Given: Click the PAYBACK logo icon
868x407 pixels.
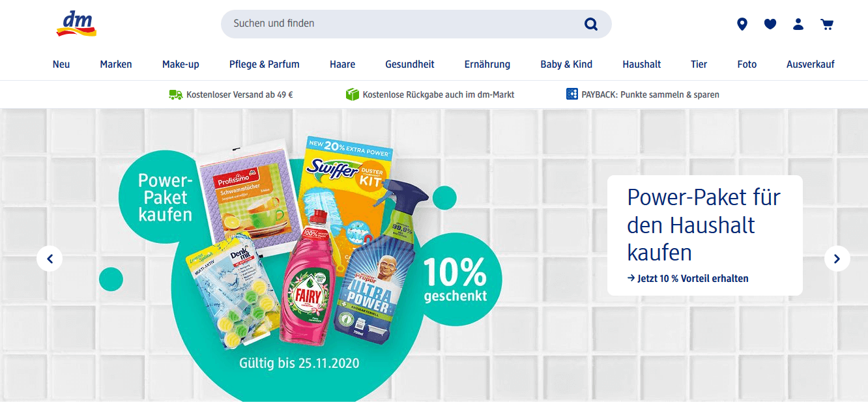Looking at the screenshot, I should (x=572, y=94).
